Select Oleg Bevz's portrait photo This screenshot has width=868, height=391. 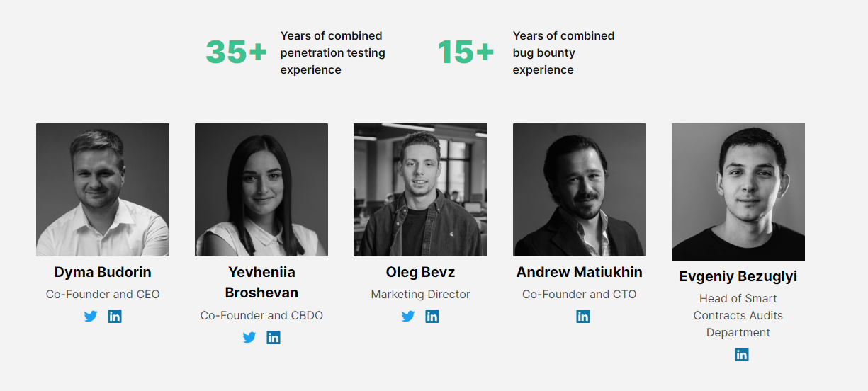pos(420,190)
